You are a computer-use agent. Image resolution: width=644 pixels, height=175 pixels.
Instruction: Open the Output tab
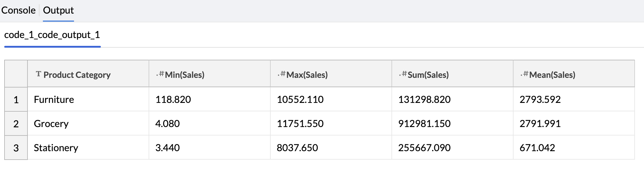tap(58, 10)
